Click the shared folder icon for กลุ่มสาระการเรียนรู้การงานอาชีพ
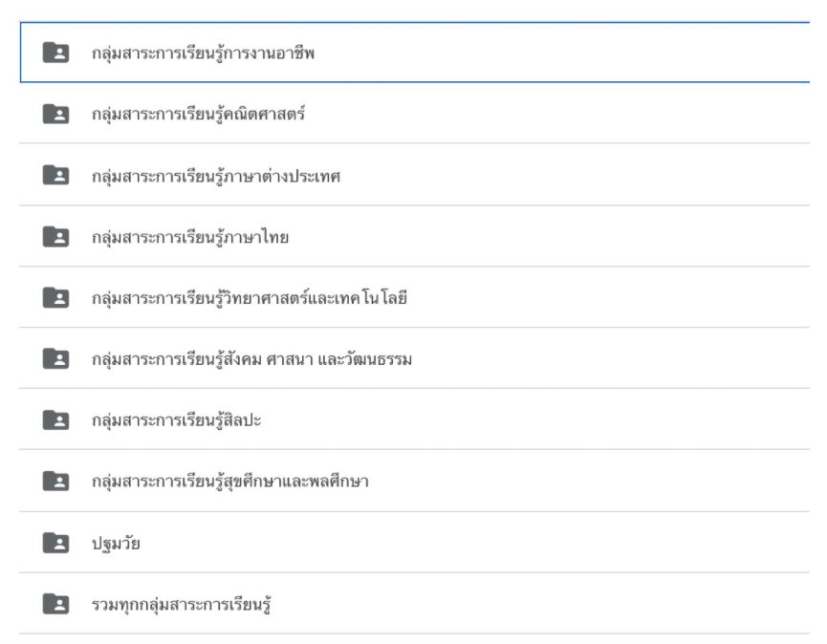827x644 pixels. pyautogui.click(x=55, y=53)
